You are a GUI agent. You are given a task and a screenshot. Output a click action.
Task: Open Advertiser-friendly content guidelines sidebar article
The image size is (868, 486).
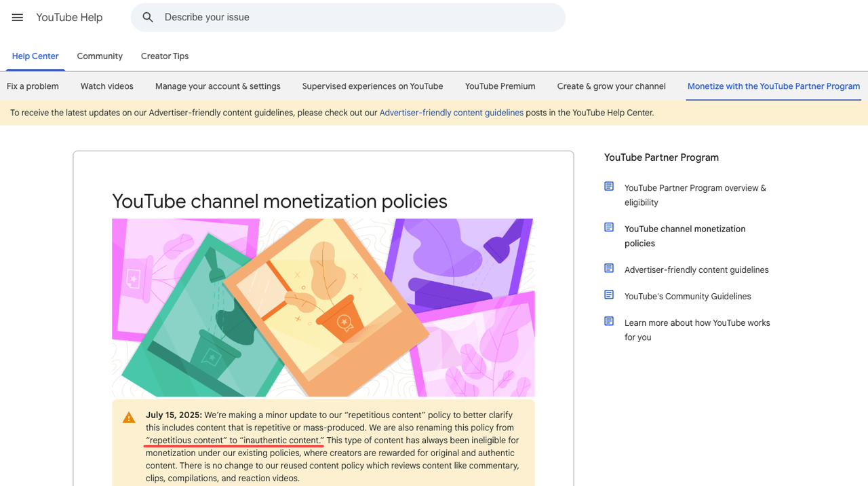click(x=696, y=269)
